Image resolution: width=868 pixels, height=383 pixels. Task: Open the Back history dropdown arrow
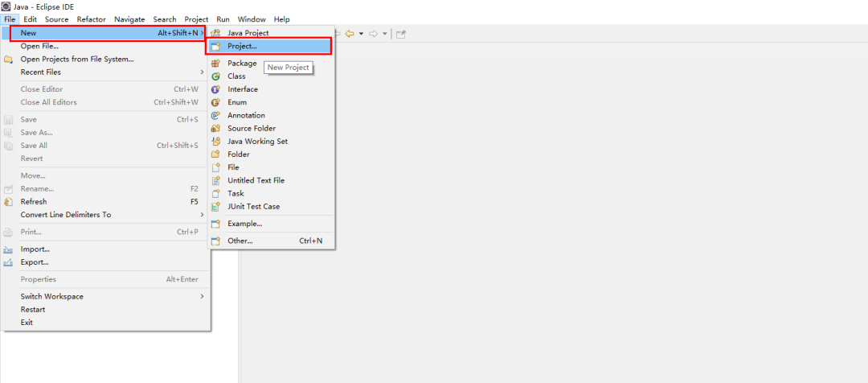(361, 35)
